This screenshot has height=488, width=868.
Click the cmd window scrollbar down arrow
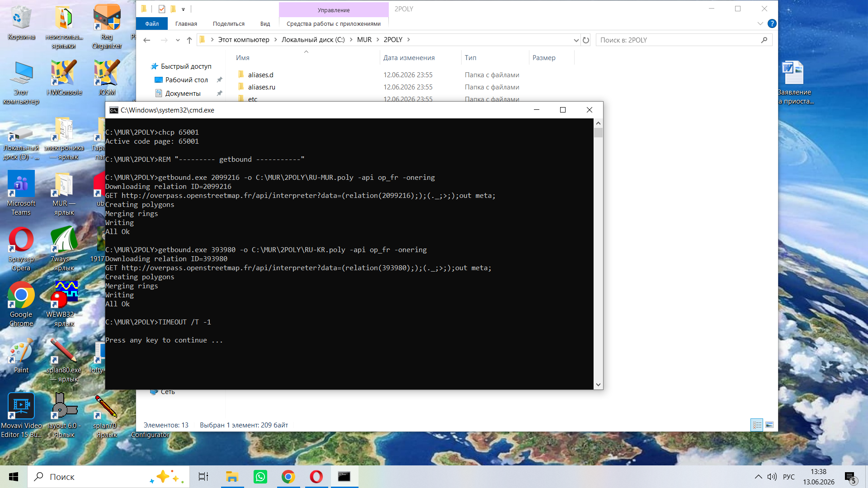click(x=598, y=385)
